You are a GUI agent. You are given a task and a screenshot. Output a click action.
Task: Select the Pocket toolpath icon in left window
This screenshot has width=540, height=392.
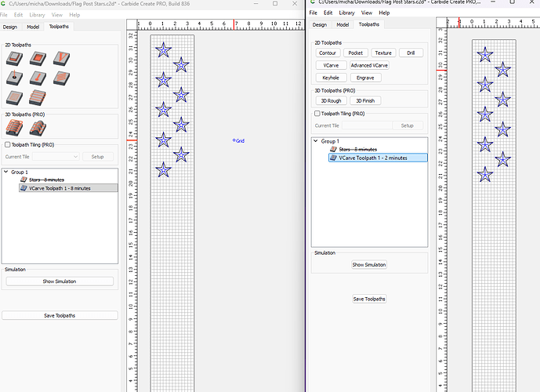37,58
